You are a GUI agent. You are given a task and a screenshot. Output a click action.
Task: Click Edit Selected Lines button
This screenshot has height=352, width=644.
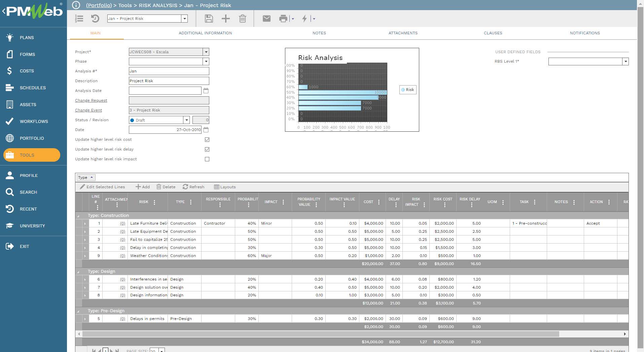(x=102, y=187)
